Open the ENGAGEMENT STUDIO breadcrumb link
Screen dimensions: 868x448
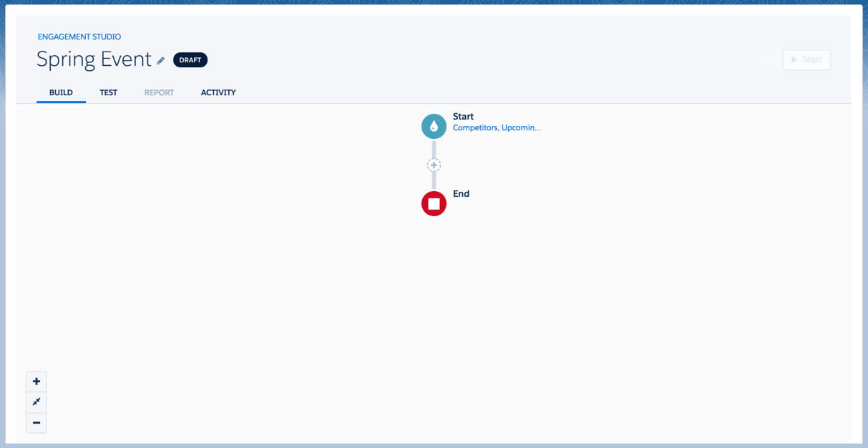click(79, 36)
